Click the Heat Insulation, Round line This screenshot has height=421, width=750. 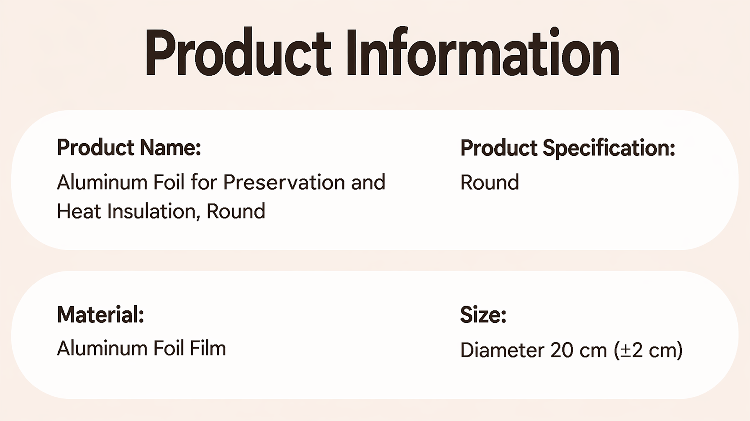[161, 211]
